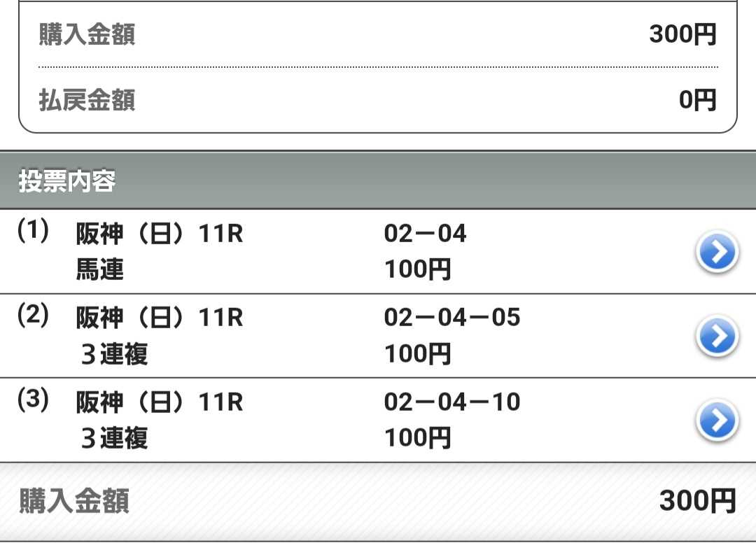Screen dimensions: 756x550
Task: Tap the 02－04－10 number combination
Action: click(x=452, y=402)
